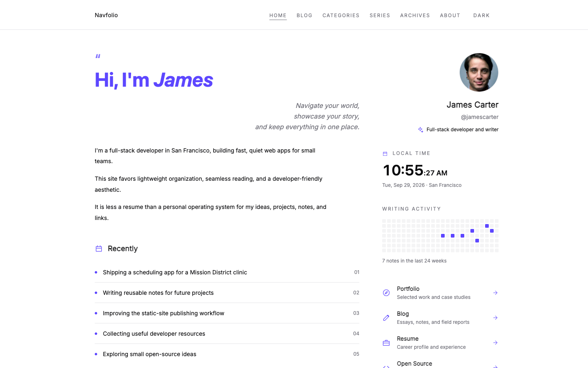
Task: Click the calendar icon next to Local Time
Action: click(385, 154)
